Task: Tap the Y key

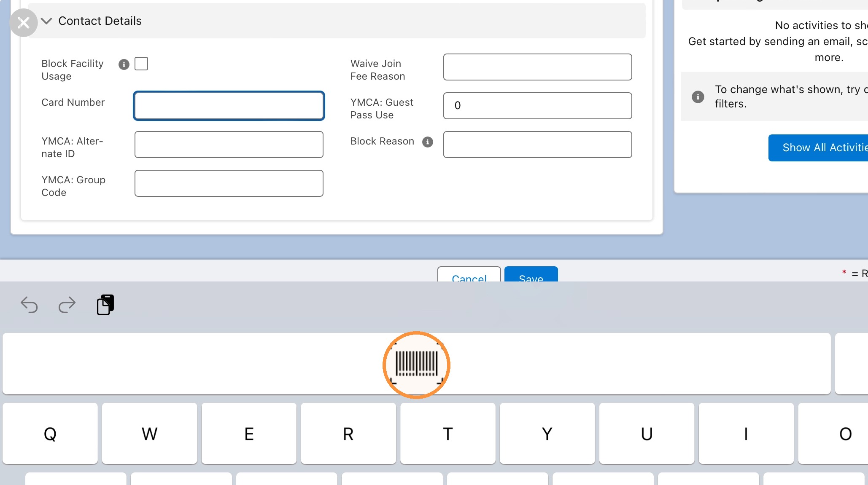Action: pos(547,434)
